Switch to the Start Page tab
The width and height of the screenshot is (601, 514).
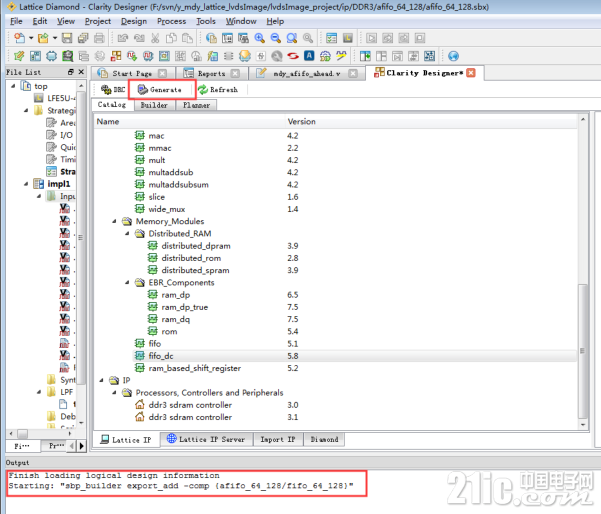(132, 73)
